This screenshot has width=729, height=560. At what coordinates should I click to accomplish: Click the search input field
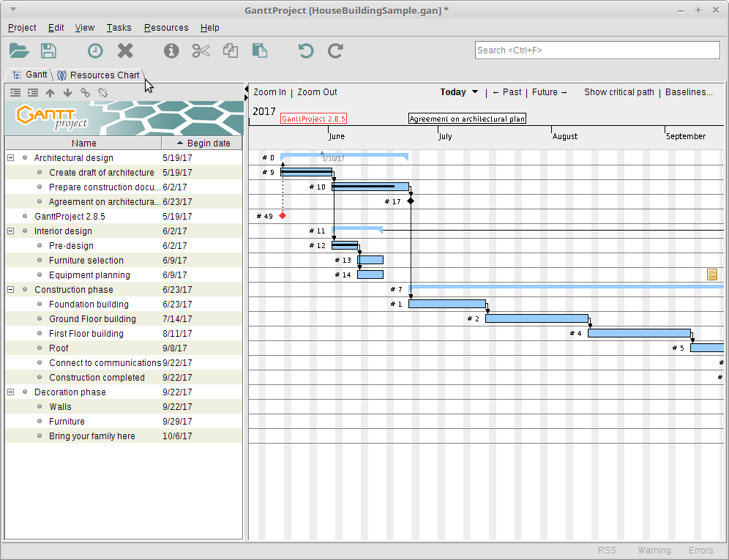pos(597,51)
